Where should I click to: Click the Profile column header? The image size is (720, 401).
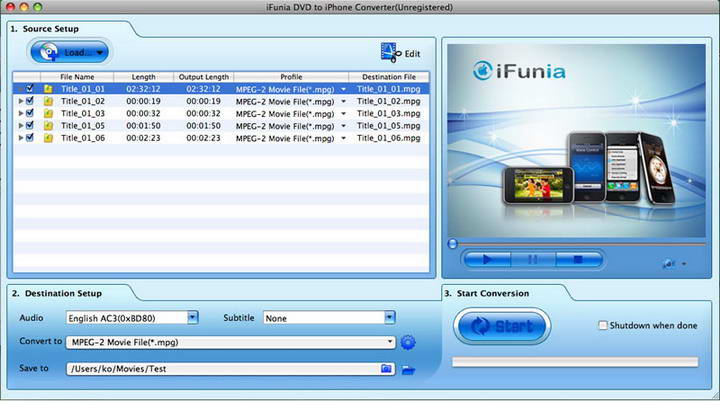click(291, 77)
